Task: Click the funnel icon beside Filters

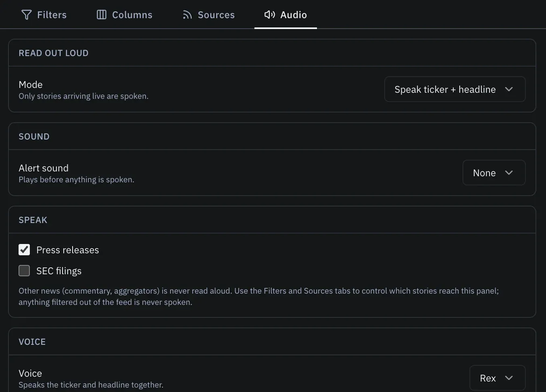Action: pyautogui.click(x=26, y=15)
